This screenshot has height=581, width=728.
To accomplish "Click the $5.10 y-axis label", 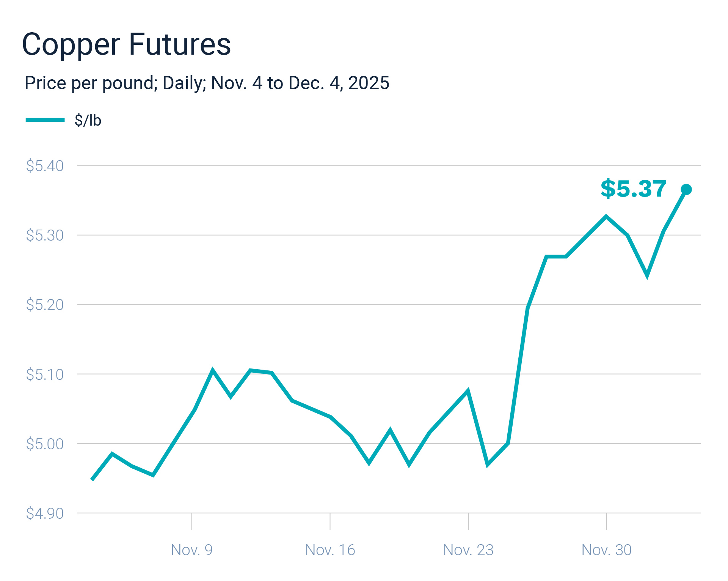I will [x=45, y=374].
